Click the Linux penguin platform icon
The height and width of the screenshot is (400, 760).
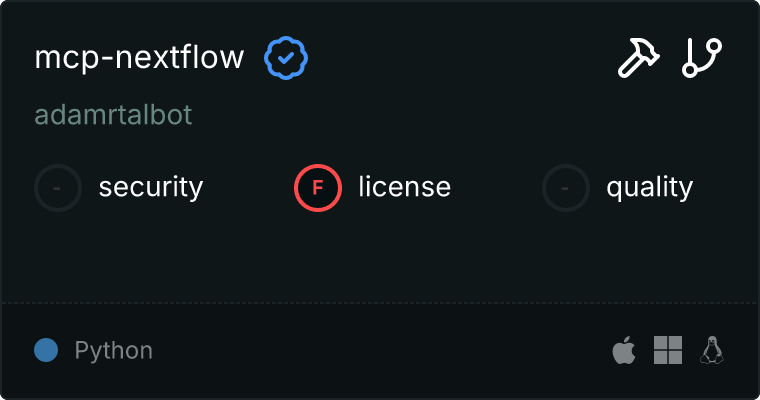(712, 350)
